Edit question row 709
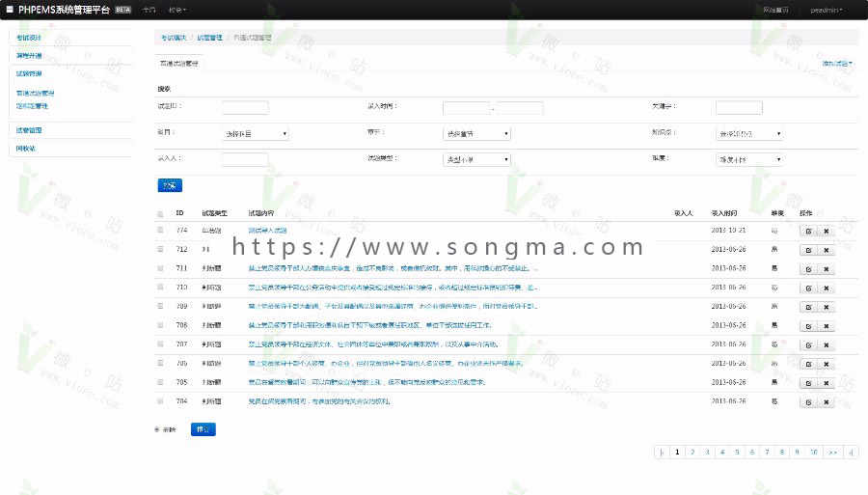868x495 pixels. (808, 307)
